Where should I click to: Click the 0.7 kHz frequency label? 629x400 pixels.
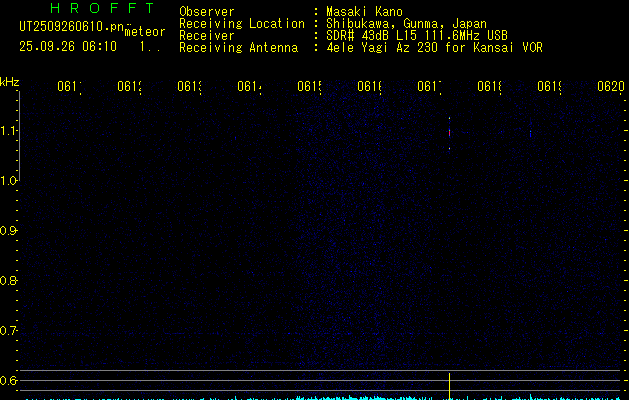[x=8, y=331]
